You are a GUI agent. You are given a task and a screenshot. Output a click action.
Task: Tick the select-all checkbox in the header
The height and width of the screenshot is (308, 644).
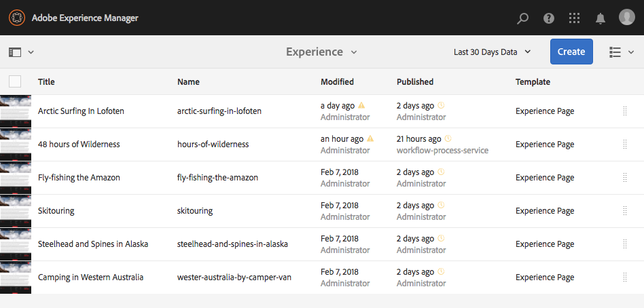pyautogui.click(x=15, y=81)
